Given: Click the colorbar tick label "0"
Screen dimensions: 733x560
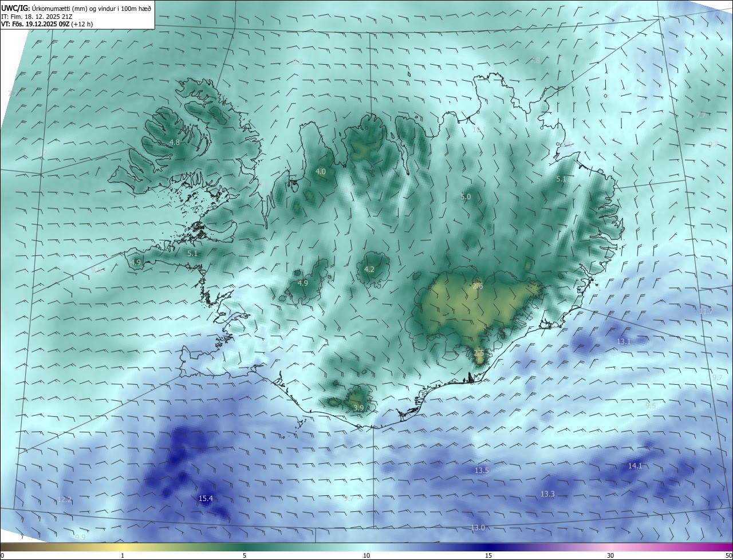Looking at the screenshot, I should point(2,555).
